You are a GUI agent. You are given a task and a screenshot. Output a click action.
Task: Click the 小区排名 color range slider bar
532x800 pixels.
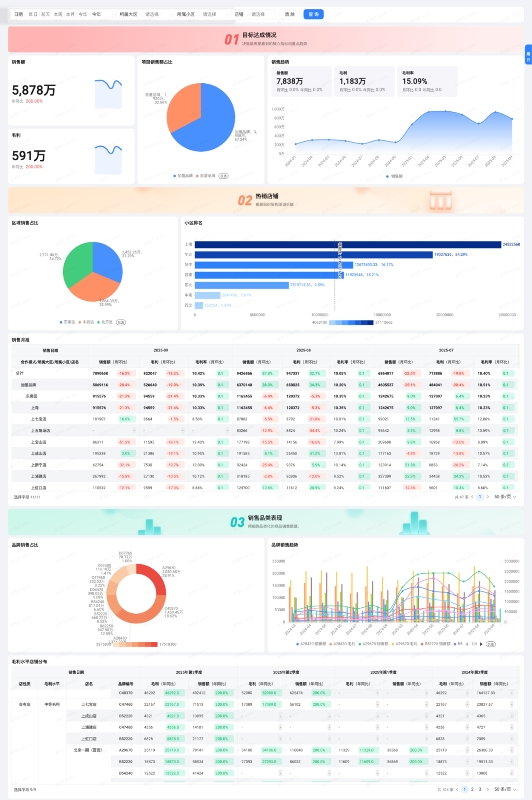click(x=351, y=322)
